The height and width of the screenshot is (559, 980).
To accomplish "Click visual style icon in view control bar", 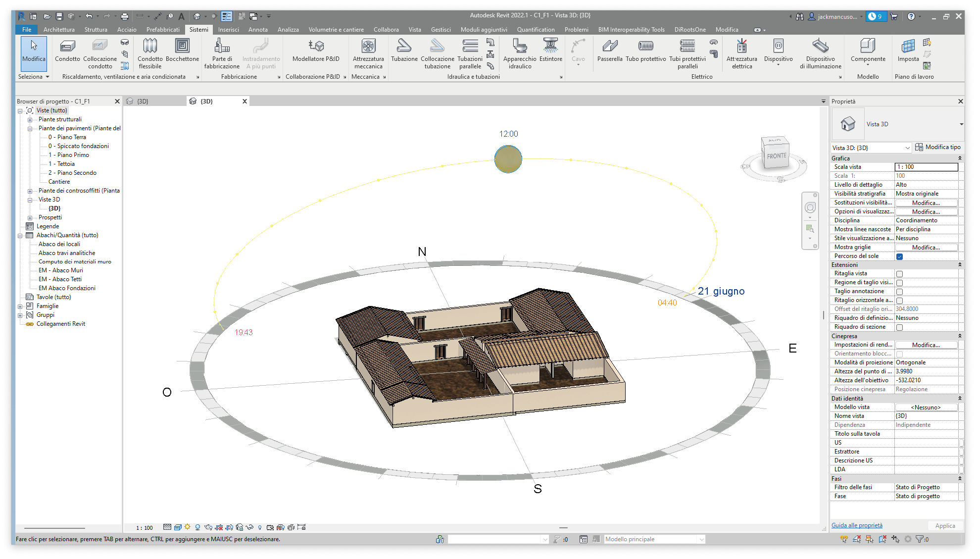I will (x=178, y=527).
